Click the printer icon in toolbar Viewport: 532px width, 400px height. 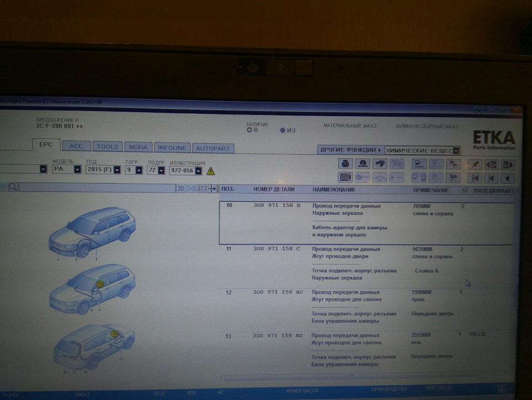[x=345, y=164]
